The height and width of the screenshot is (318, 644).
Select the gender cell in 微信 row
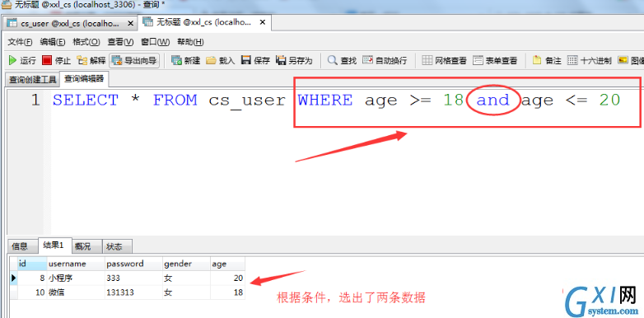click(x=186, y=292)
